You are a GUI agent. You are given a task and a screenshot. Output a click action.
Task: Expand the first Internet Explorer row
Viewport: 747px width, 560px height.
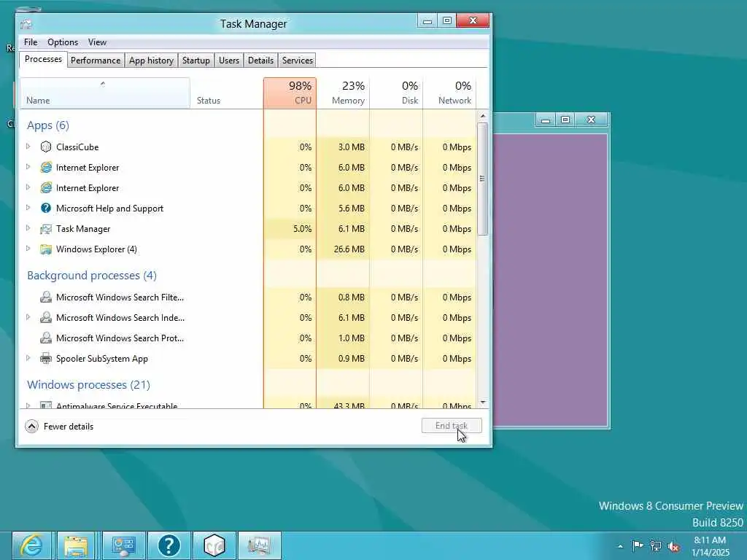click(28, 167)
